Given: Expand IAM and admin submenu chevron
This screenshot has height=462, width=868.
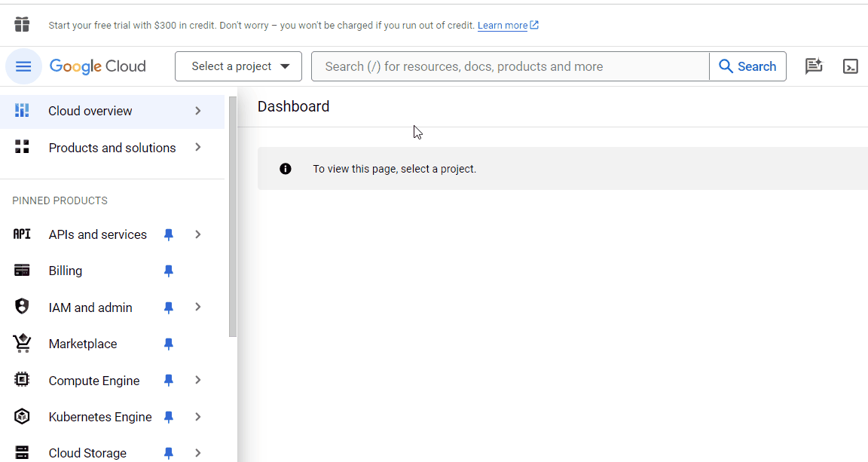Looking at the screenshot, I should coord(197,307).
